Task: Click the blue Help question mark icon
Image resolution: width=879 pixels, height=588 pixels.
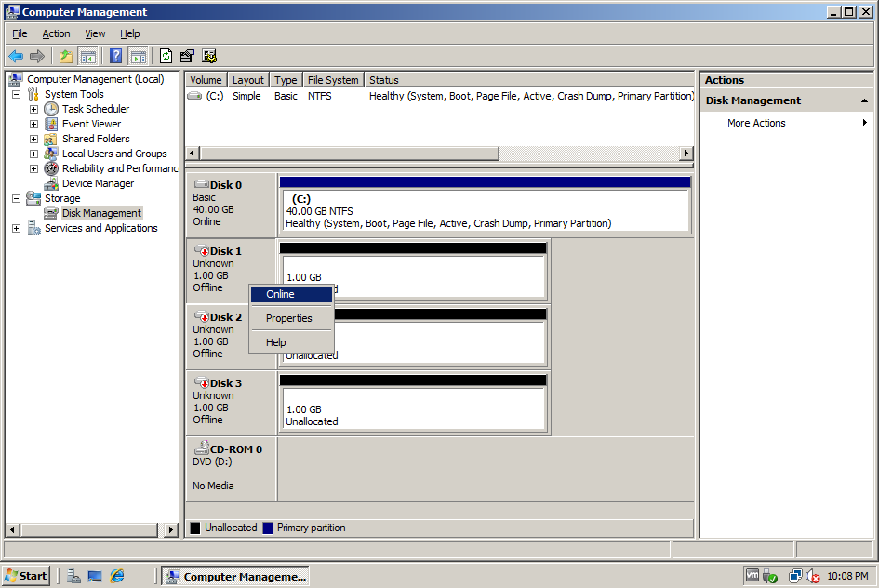Action: 116,56
